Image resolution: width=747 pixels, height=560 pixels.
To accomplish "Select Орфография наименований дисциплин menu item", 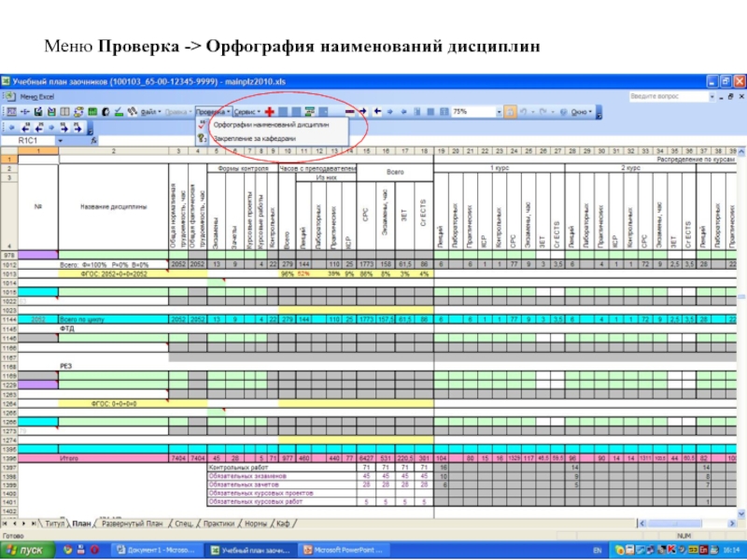I will pos(271,124).
